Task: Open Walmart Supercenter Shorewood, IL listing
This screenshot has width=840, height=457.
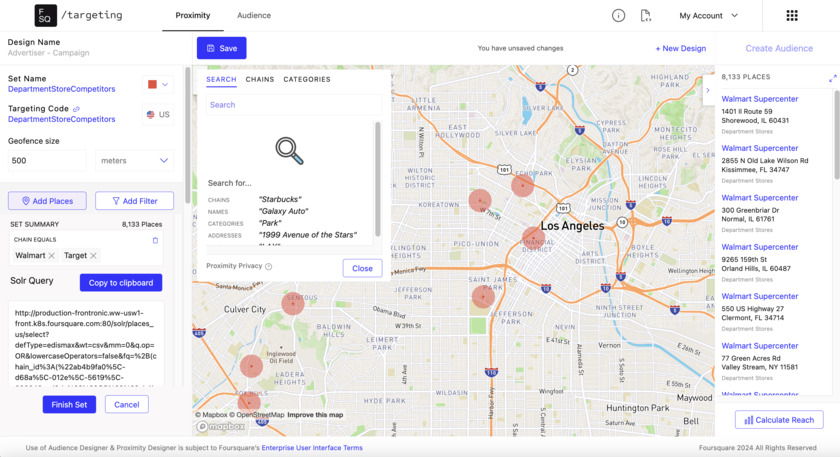Action: [x=760, y=99]
